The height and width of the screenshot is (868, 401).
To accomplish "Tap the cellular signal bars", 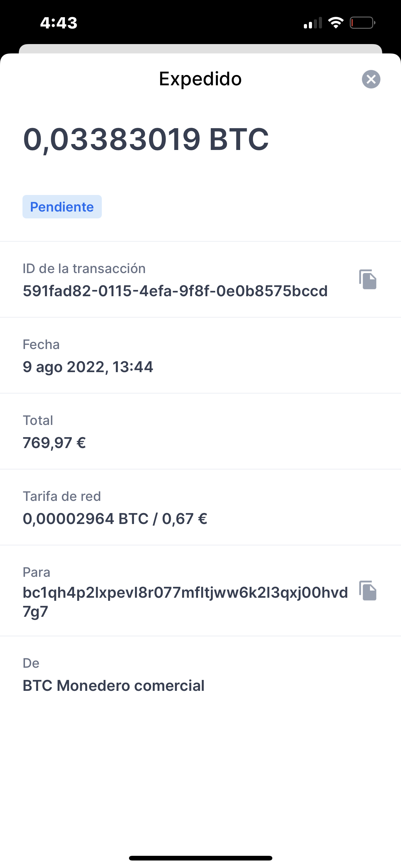I will tap(313, 23).
